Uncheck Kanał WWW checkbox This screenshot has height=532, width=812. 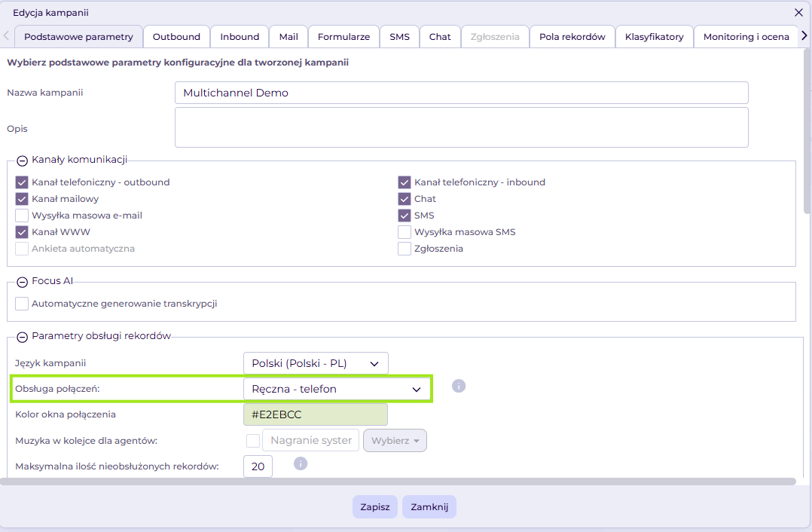click(22, 232)
